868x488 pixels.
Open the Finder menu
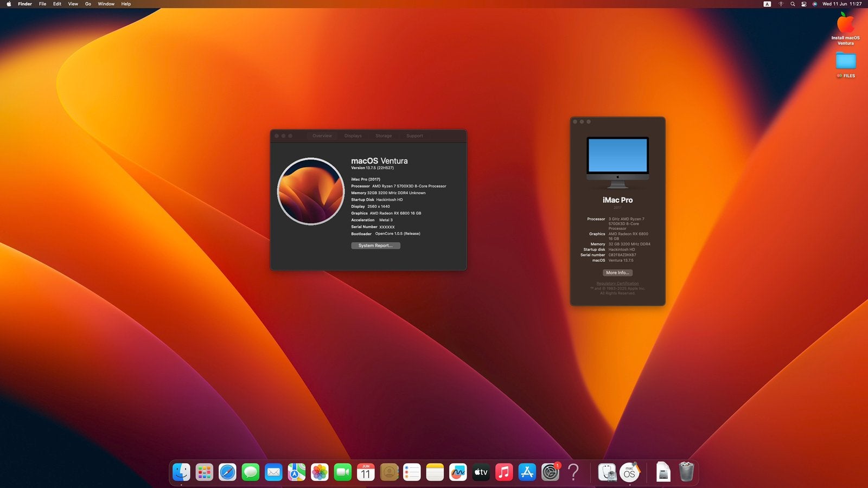pos(25,4)
